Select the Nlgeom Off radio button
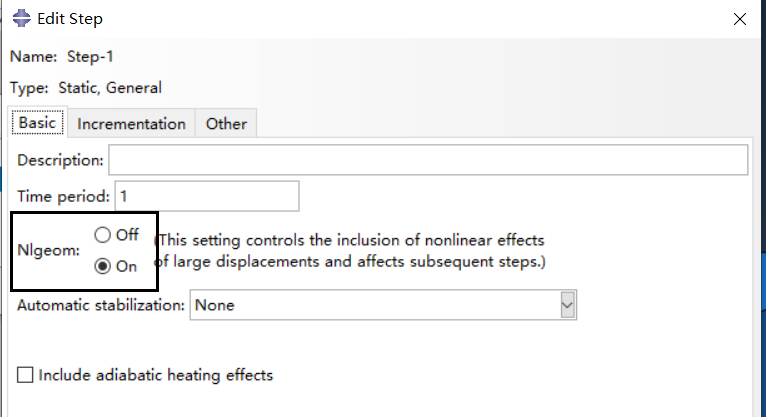766x417 pixels. (102, 236)
